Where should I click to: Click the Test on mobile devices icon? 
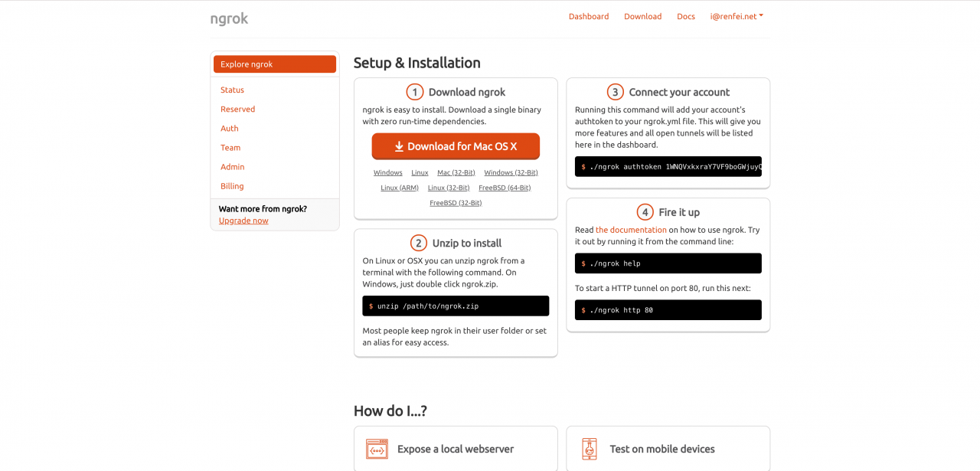tap(589, 449)
